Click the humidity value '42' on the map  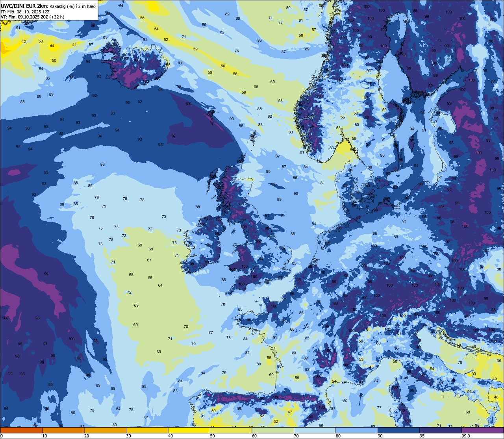24,41
